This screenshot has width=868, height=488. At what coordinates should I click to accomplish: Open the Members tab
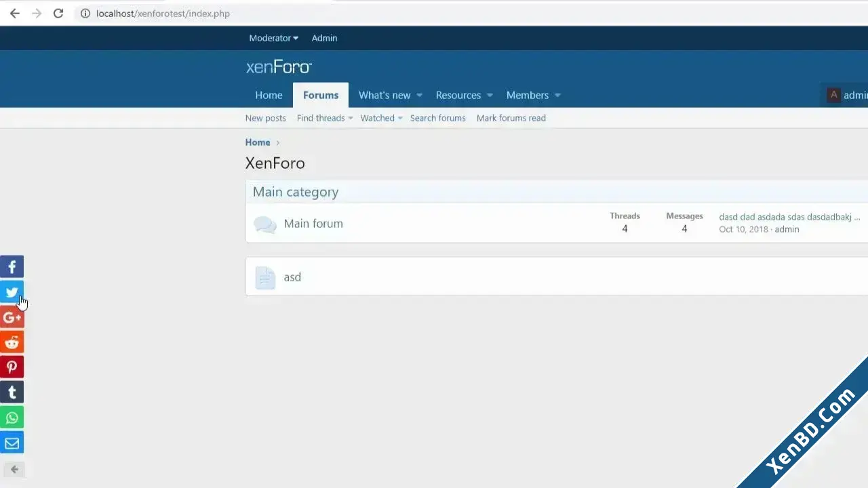click(528, 96)
